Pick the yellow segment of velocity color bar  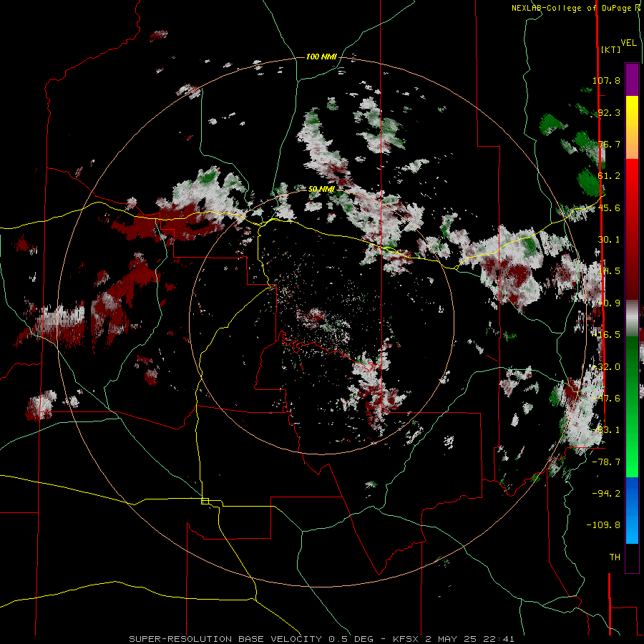(632, 112)
